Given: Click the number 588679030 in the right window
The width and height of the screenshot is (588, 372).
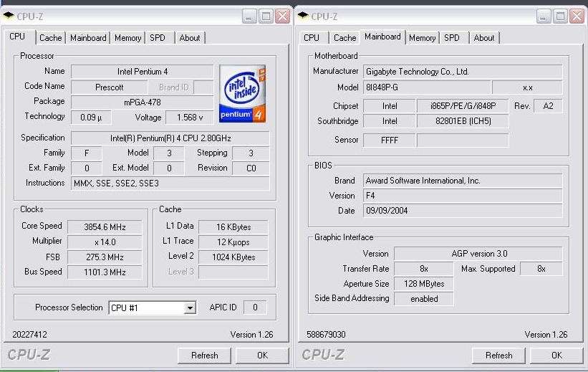Looking at the screenshot, I should click(326, 335).
